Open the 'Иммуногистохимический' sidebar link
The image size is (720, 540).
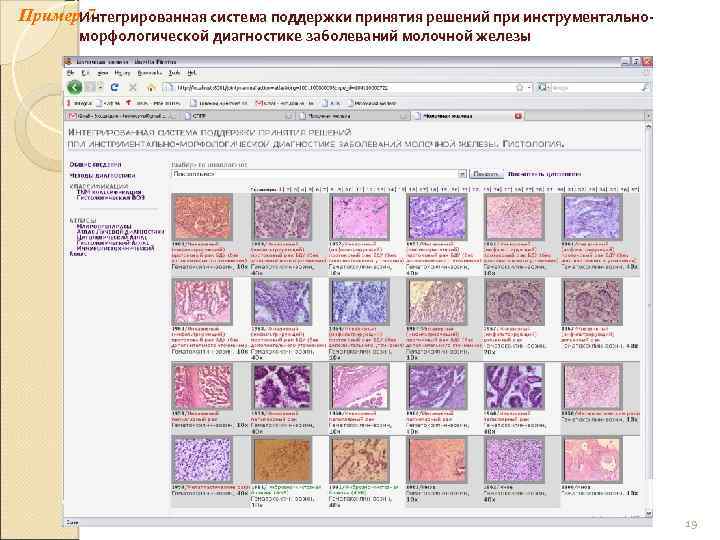coord(115,248)
